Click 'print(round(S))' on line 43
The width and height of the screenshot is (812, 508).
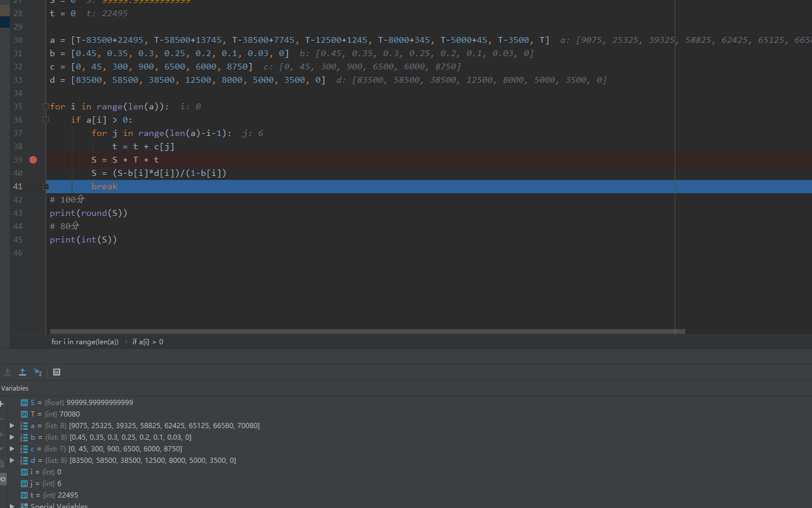[x=89, y=213]
